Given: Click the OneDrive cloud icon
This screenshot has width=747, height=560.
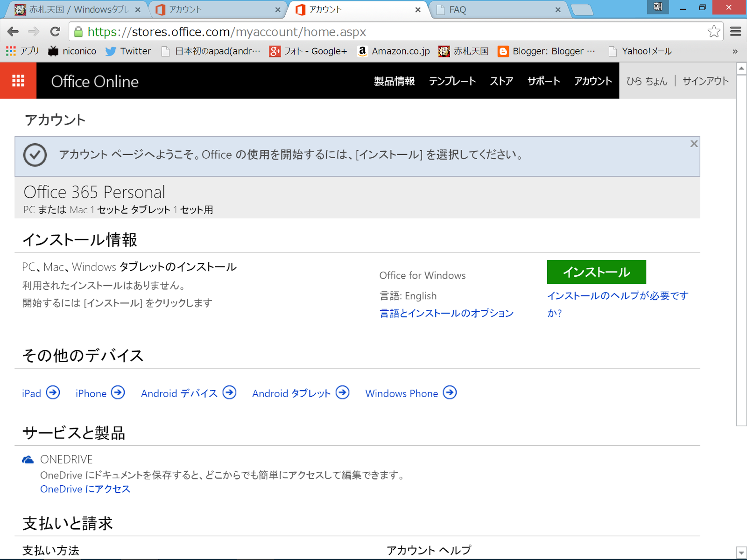Looking at the screenshot, I should [28, 460].
